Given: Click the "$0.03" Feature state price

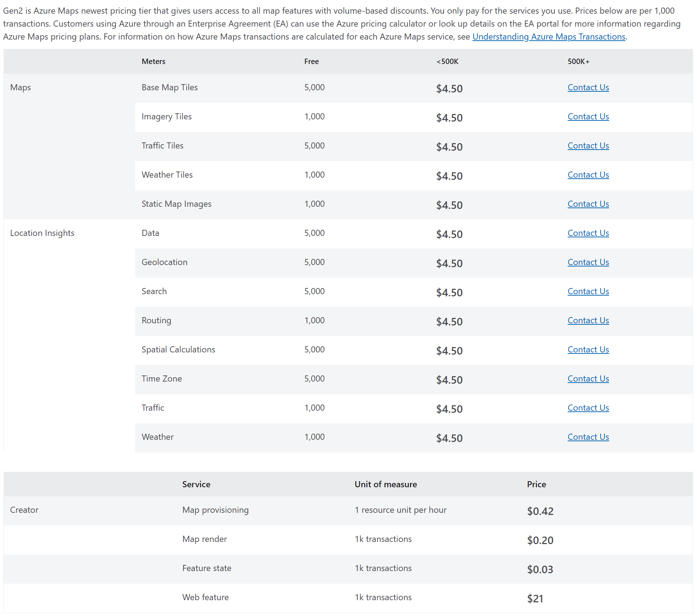Looking at the screenshot, I should pyautogui.click(x=540, y=569).
